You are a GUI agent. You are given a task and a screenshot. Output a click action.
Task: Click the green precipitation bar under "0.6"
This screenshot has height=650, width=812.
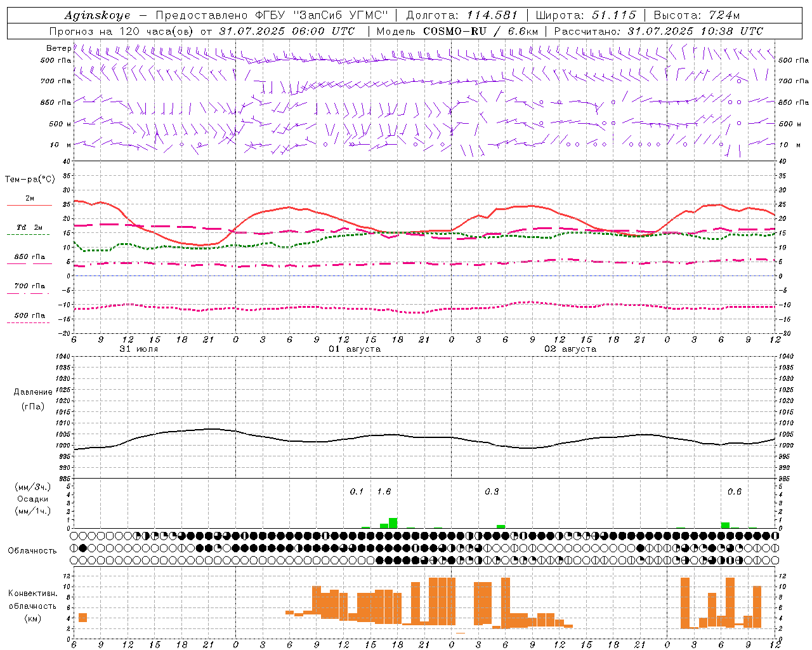tap(725, 525)
